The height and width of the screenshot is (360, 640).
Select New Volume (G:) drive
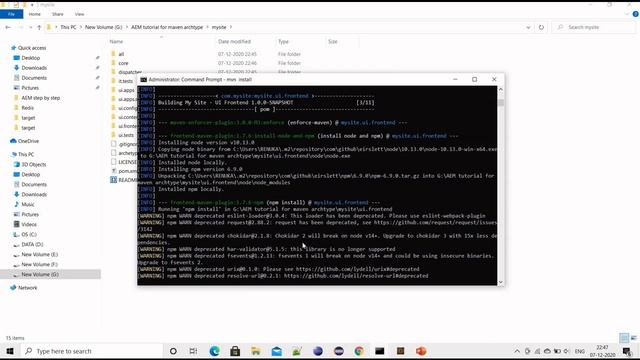coord(40,275)
